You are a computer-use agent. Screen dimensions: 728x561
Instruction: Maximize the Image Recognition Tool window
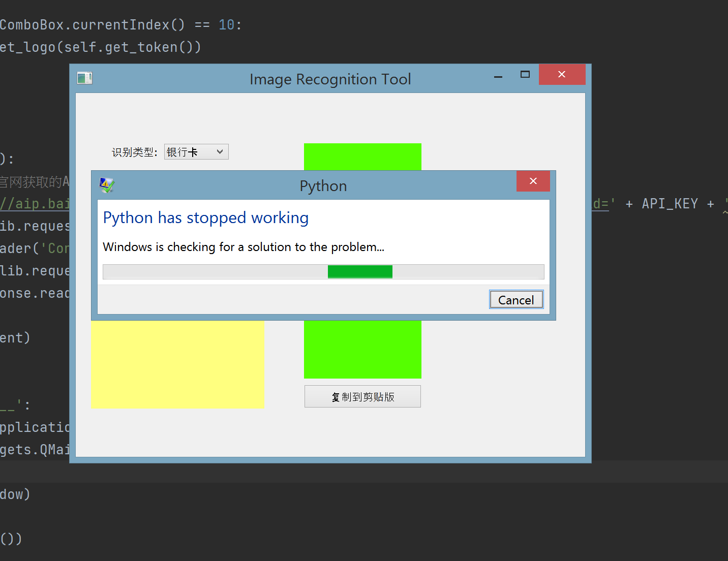[525, 75]
